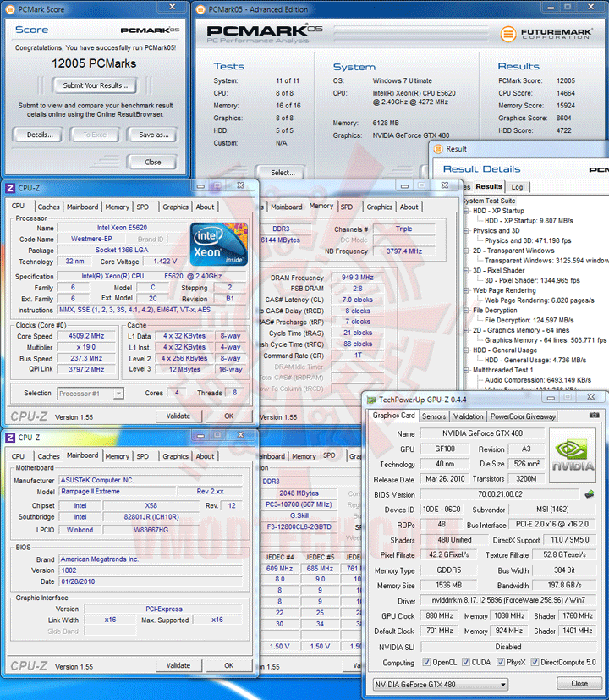Toggle the DirectCompute 5.0 checkbox

pos(535,662)
